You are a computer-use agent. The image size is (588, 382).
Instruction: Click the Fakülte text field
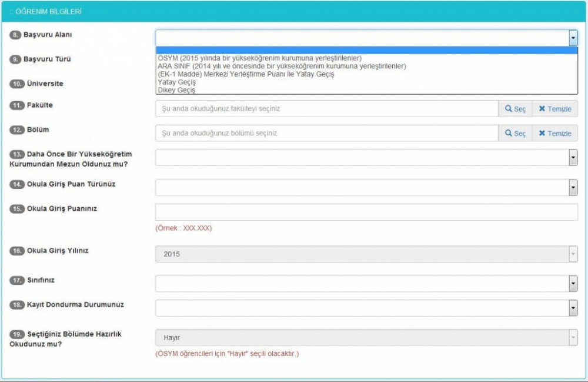326,109
